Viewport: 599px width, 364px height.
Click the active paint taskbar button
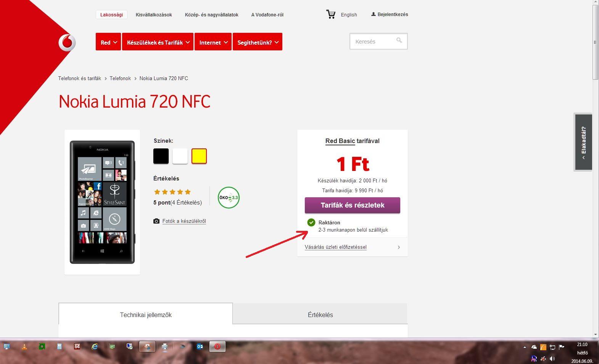(x=147, y=346)
